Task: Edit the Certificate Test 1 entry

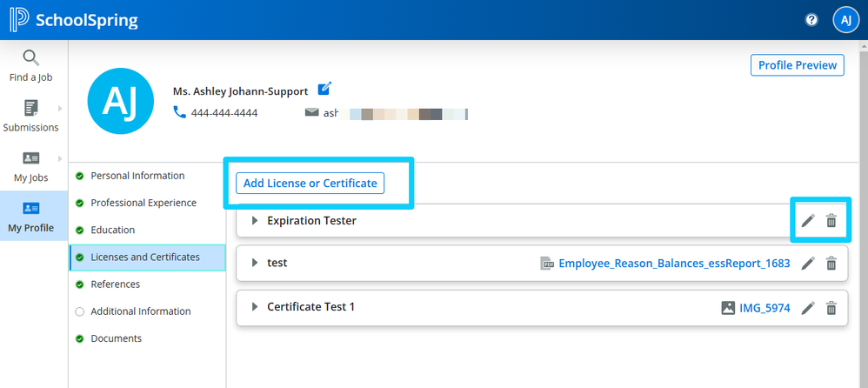Action: coord(808,307)
